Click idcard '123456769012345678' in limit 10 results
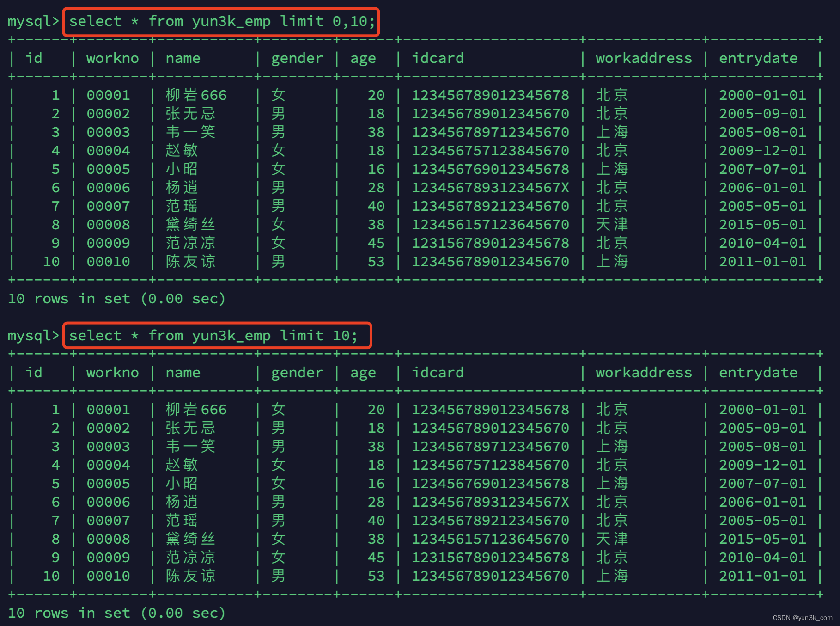Screen dimensions: 840x626 (x=490, y=484)
